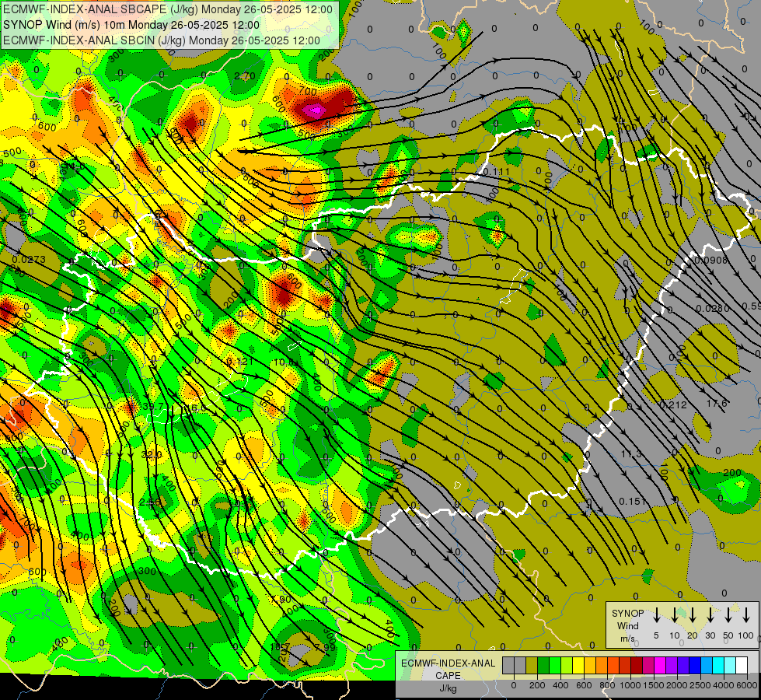Screen dimensions: 761x700
Task: Click the 0.151 value on the map
Action: (x=633, y=501)
